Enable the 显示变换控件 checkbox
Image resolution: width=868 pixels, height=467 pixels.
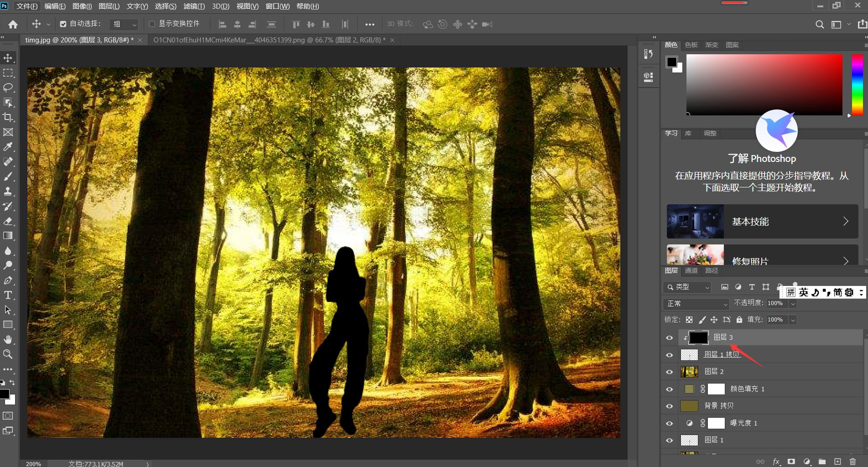(152, 24)
